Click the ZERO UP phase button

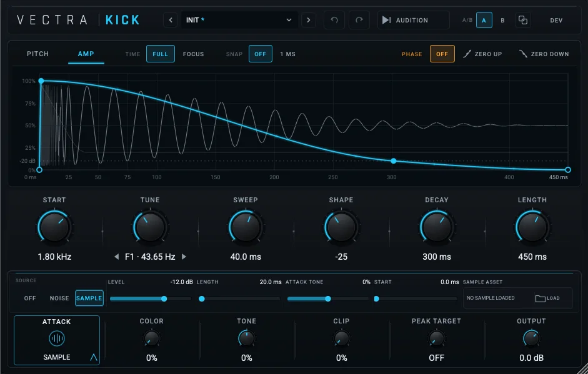coord(482,54)
